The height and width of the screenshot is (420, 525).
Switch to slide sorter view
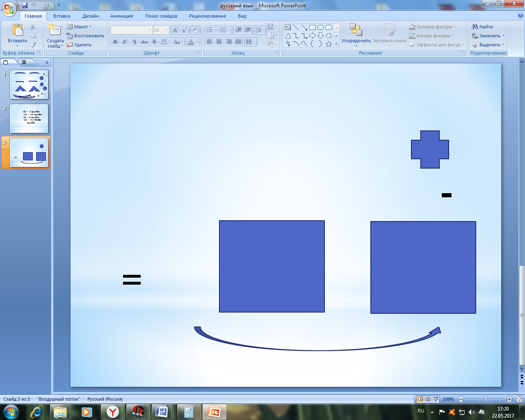tap(428, 399)
